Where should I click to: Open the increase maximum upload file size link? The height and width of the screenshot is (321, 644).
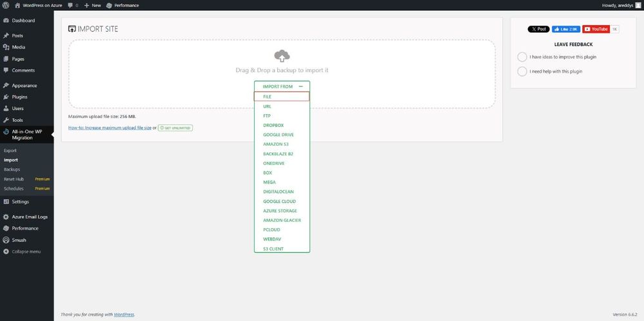110,128
